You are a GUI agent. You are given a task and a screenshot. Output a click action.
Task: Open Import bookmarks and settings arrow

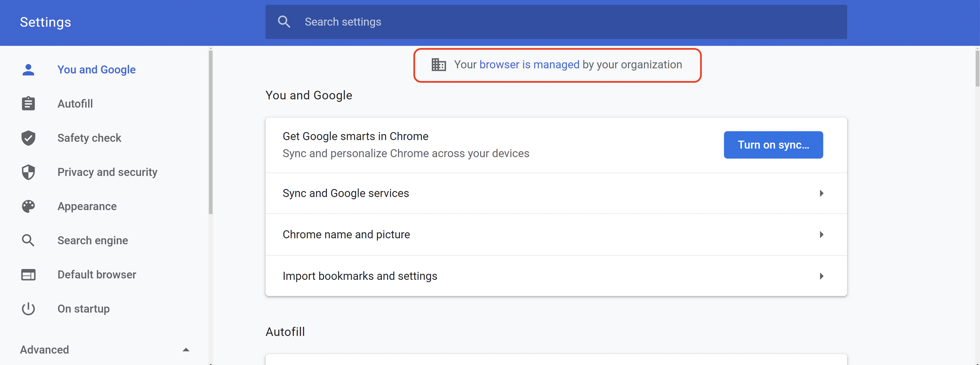pyautogui.click(x=821, y=276)
